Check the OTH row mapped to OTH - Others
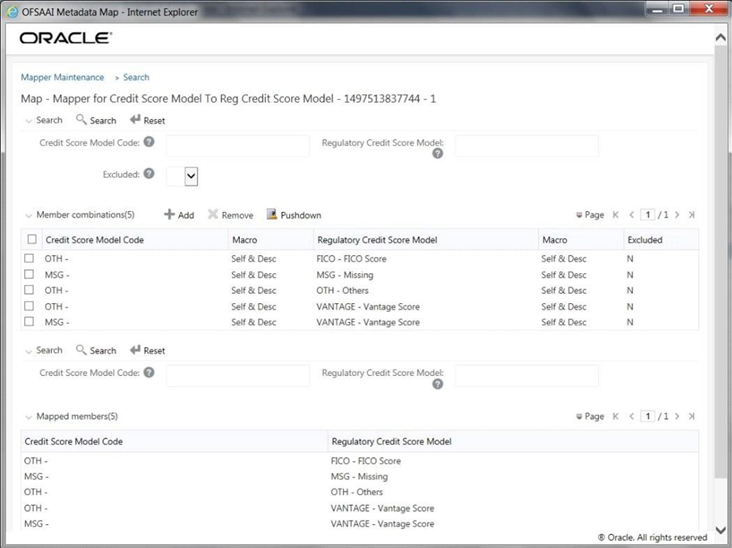 29,290
